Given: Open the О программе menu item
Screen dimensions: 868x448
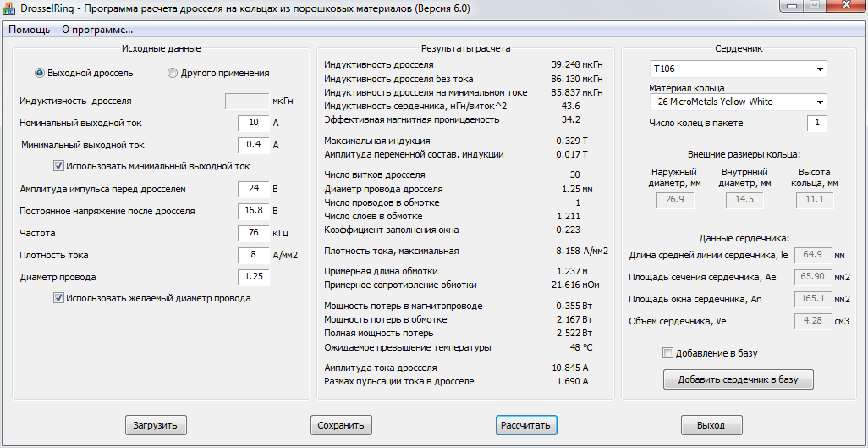Looking at the screenshot, I should click(x=97, y=30).
